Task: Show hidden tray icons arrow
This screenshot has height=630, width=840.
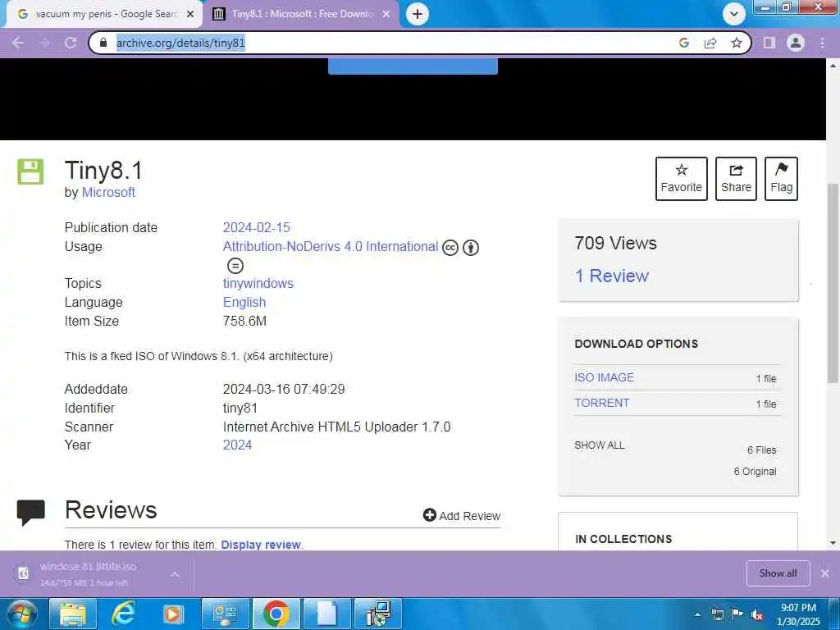Action: [x=697, y=614]
